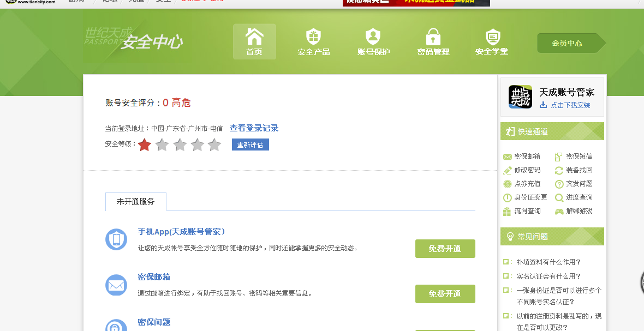Open 身份证变更 quick link
This screenshot has width=644, height=331.
coord(530,197)
